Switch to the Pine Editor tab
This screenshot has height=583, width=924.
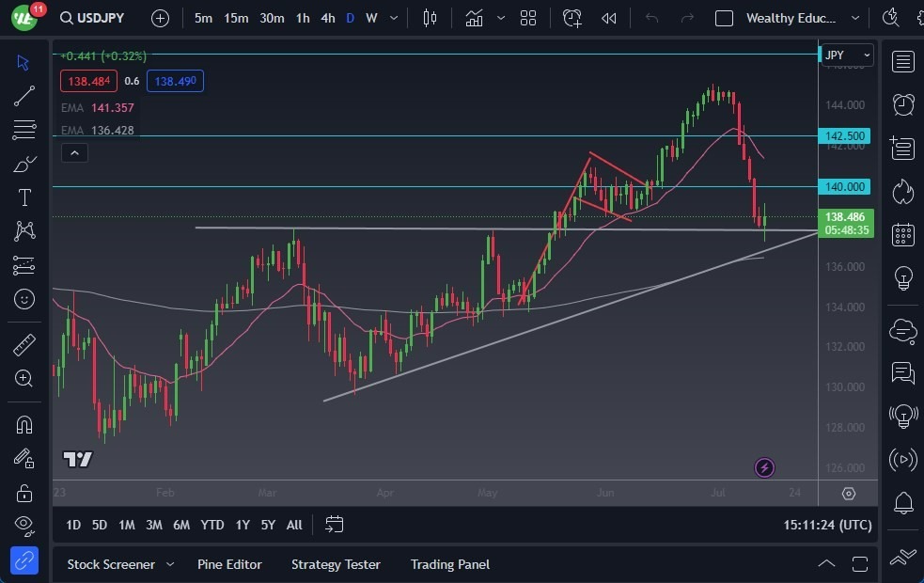[229, 564]
